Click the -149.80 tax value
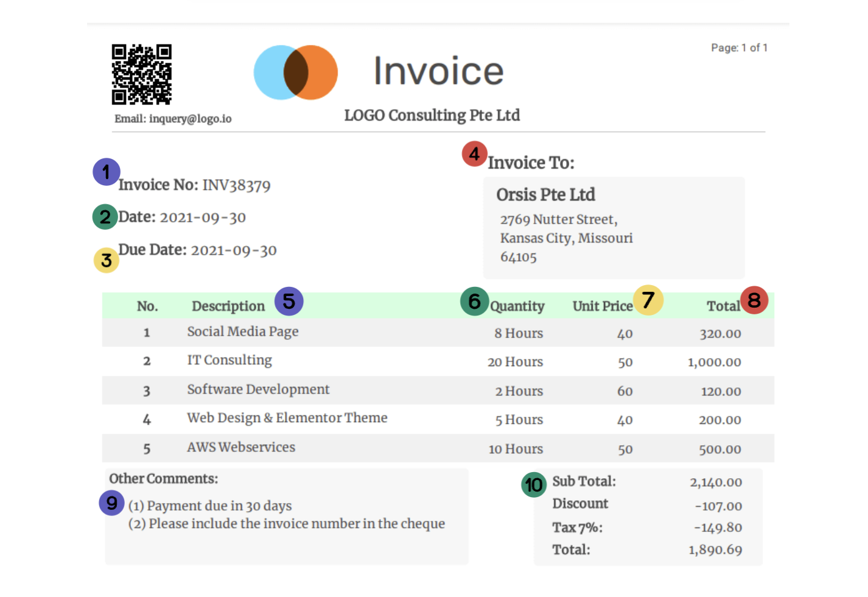Viewport: 868px width, 597px height. (x=718, y=528)
